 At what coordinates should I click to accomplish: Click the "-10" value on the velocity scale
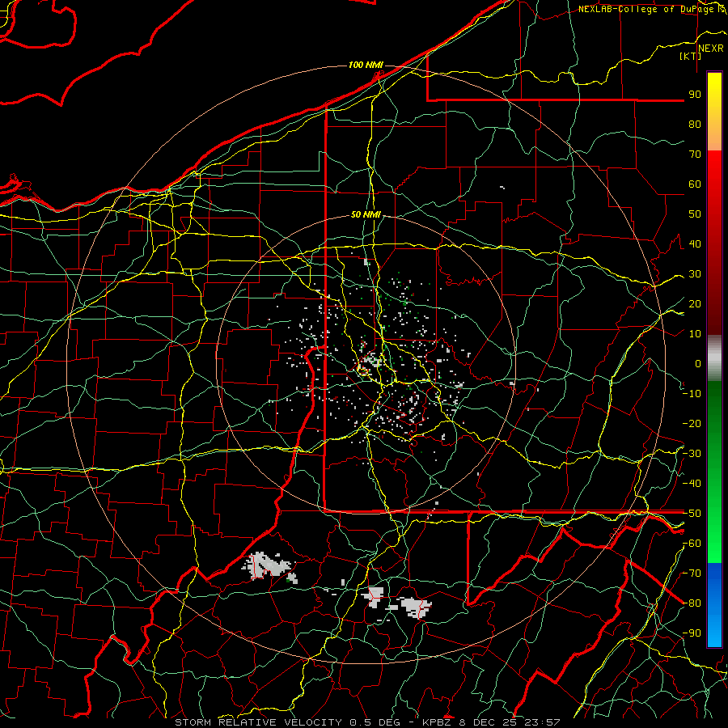tap(692, 394)
